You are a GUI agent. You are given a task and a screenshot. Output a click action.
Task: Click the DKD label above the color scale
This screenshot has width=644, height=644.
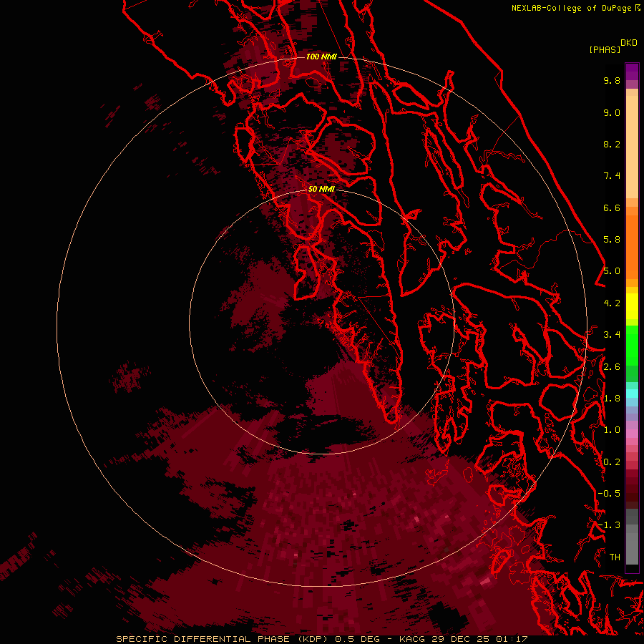(x=629, y=43)
